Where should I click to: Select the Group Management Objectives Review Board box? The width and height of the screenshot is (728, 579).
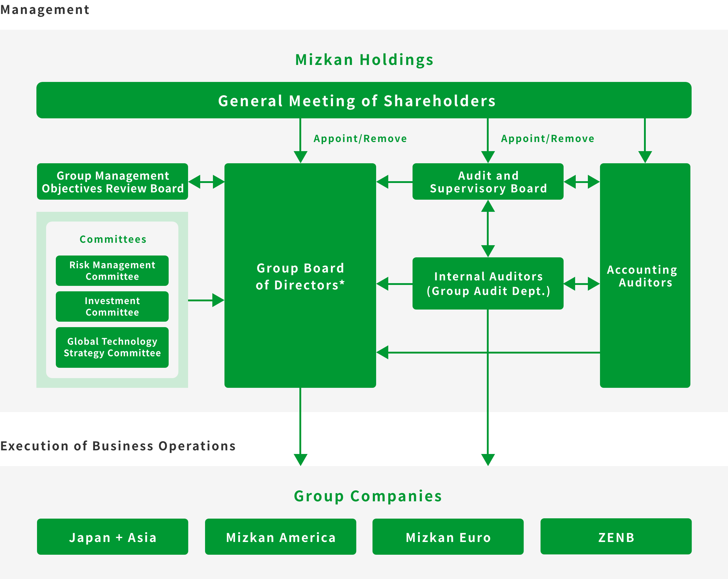[113, 181]
